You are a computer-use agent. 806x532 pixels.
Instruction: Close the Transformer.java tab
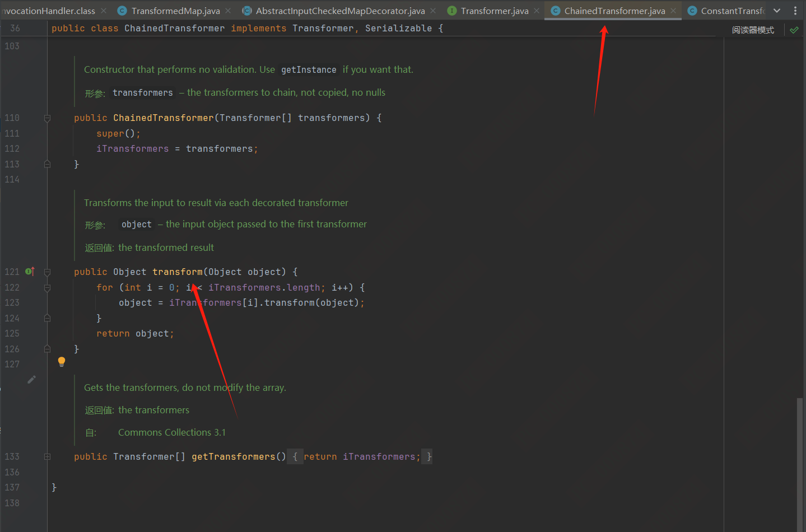537,11
